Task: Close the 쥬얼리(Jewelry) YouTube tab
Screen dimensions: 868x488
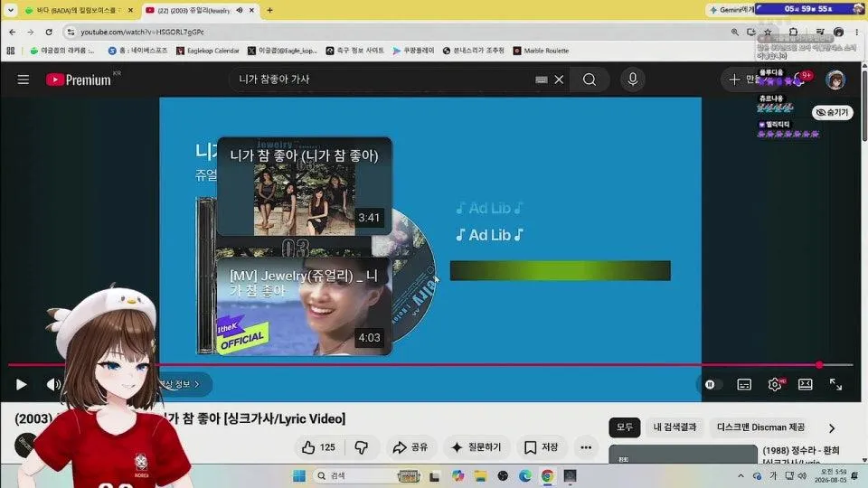Action: (x=252, y=10)
